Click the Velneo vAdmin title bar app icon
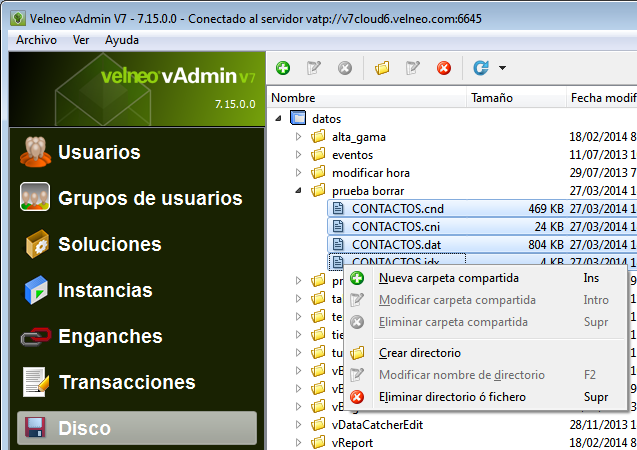Image resolution: width=637 pixels, height=450 pixels. pos(17,18)
